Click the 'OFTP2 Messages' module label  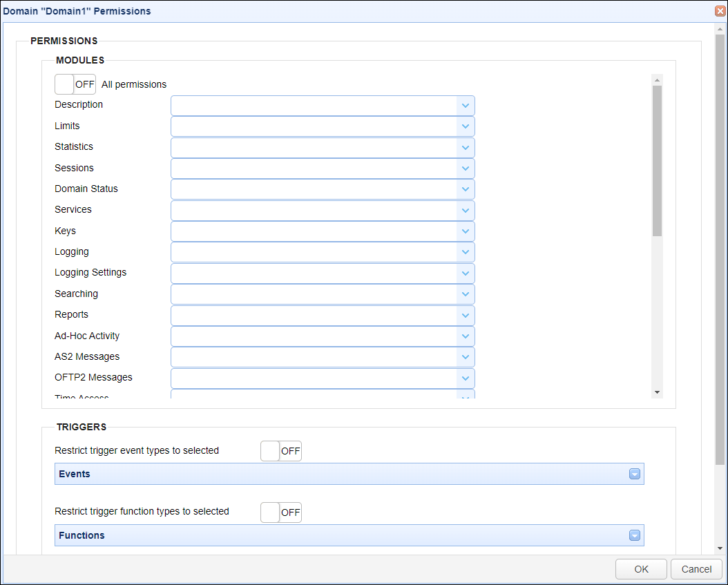point(93,378)
